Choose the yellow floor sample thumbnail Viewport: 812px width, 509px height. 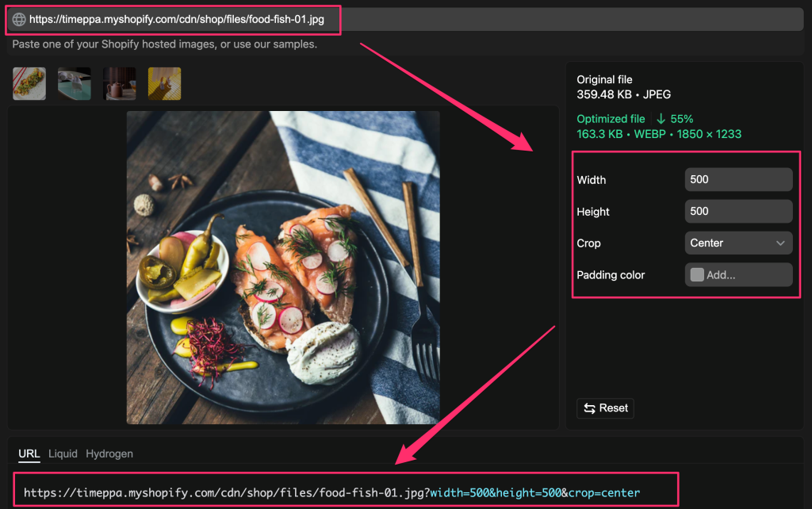(164, 83)
